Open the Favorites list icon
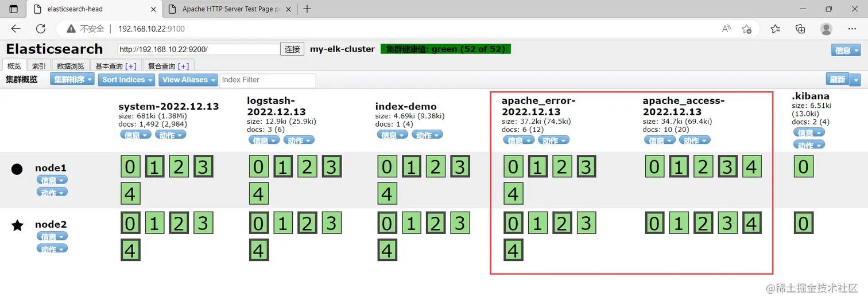Image resolution: width=868 pixels, height=304 pixels. pyautogui.click(x=776, y=29)
